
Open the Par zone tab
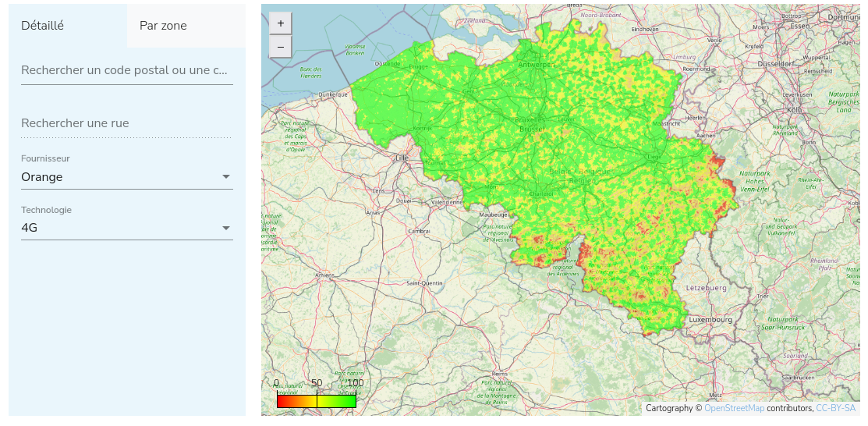point(186,26)
